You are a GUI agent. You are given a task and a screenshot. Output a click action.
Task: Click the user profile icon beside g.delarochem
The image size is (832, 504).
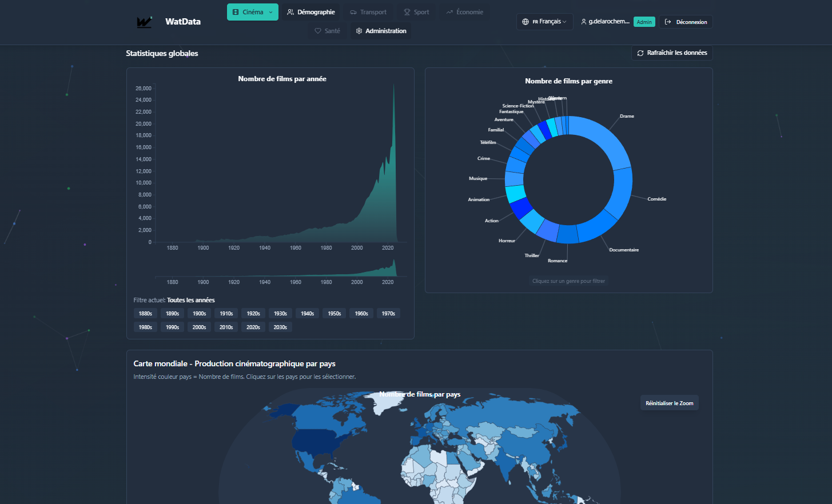coord(584,22)
